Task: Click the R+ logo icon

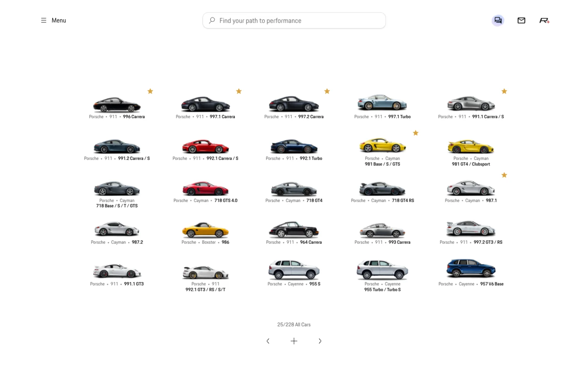Action: pos(544,21)
